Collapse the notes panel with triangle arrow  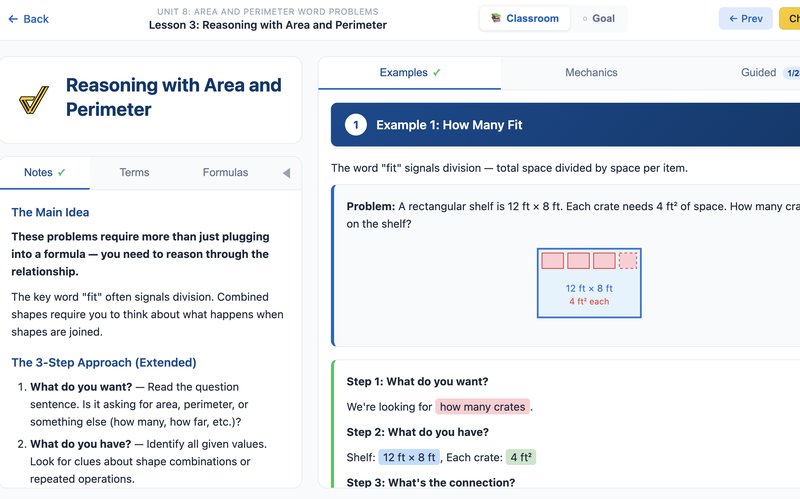tap(287, 173)
